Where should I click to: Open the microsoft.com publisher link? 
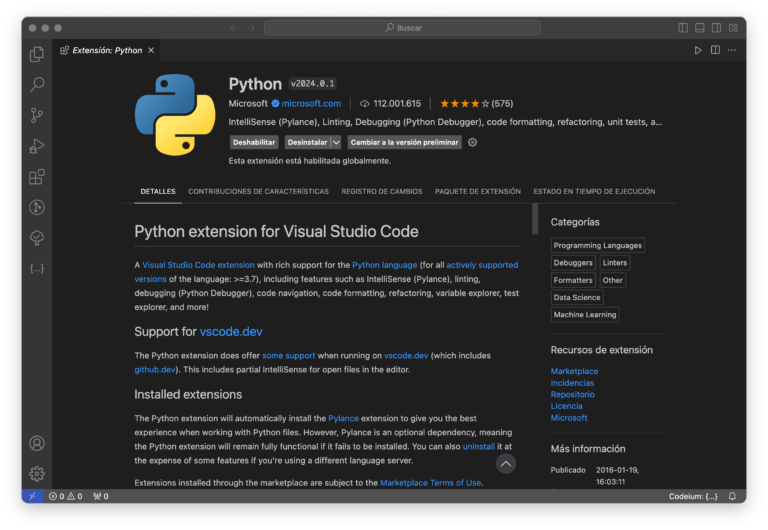pyautogui.click(x=311, y=103)
